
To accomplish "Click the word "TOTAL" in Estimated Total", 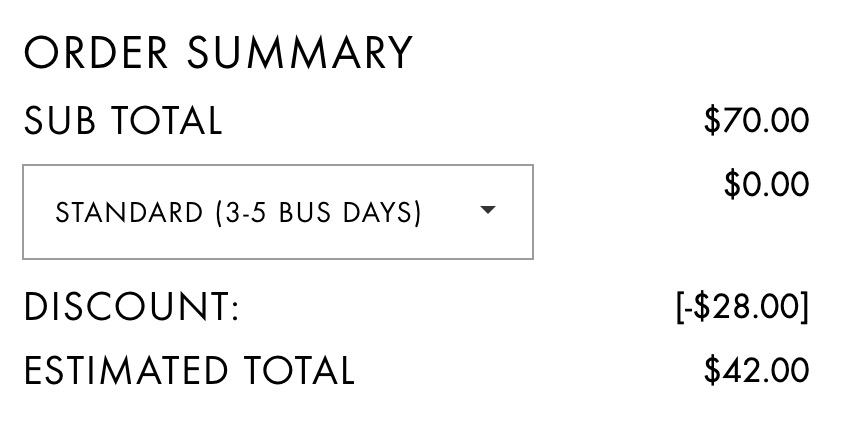I will coord(298,370).
